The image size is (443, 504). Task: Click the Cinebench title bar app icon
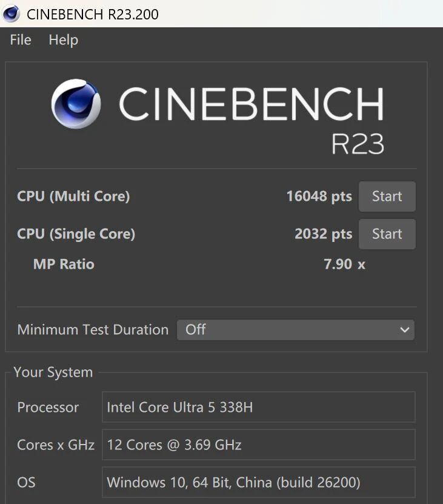(x=11, y=13)
